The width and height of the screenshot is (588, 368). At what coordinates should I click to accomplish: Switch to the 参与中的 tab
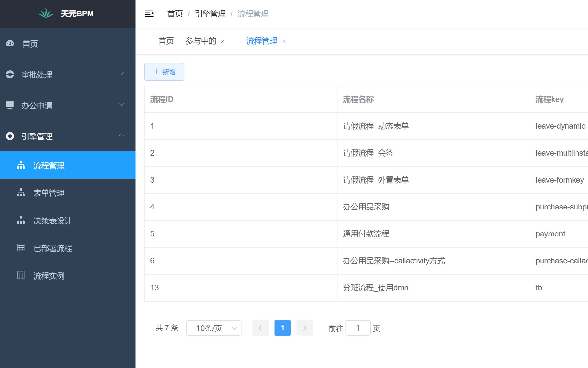point(201,41)
